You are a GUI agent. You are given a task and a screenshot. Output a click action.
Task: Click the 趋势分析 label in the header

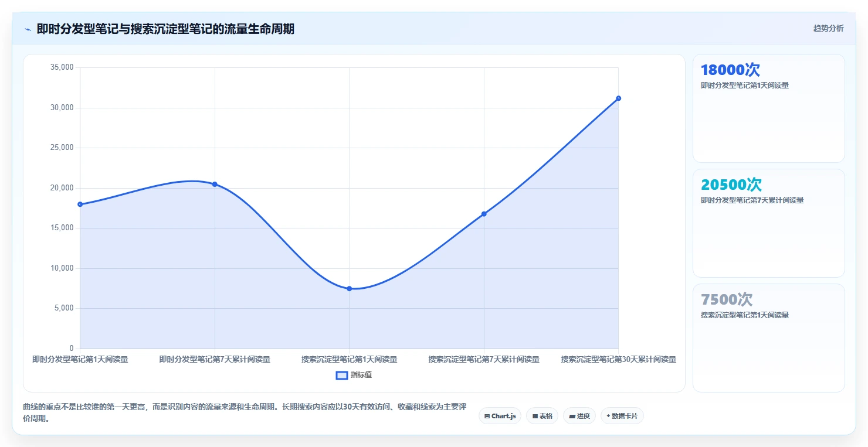point(828,29)
